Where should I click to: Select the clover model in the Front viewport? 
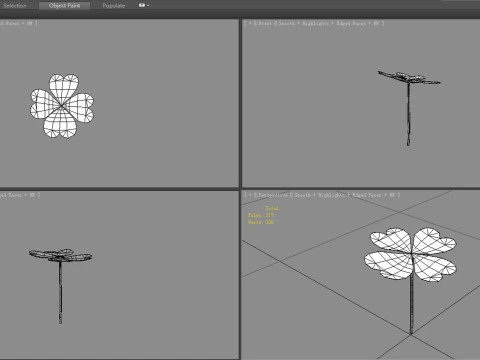tap(409, 108)
